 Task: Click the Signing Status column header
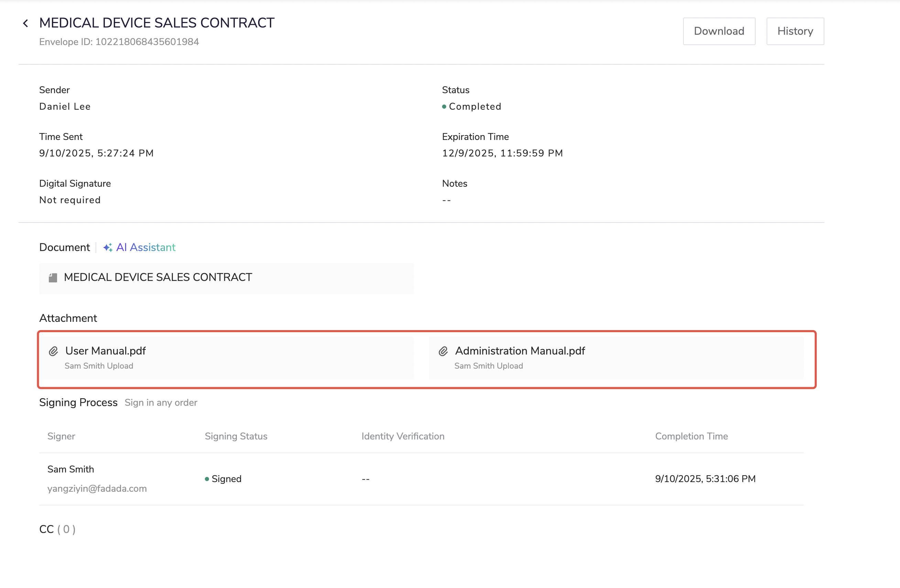(236, 436)
